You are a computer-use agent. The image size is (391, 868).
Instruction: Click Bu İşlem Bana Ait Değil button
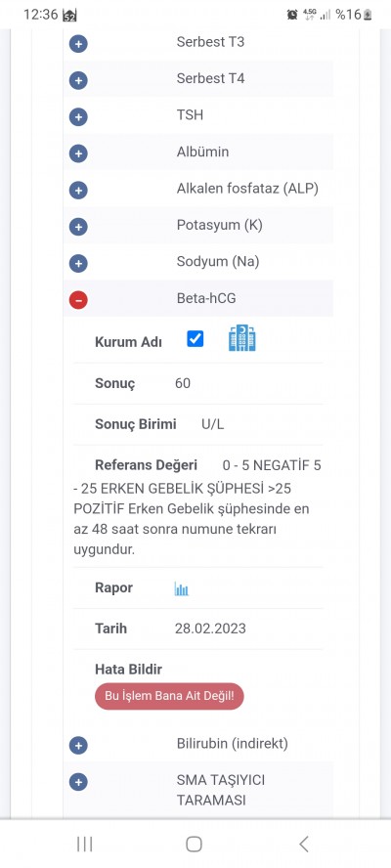(x=169, y=696)
